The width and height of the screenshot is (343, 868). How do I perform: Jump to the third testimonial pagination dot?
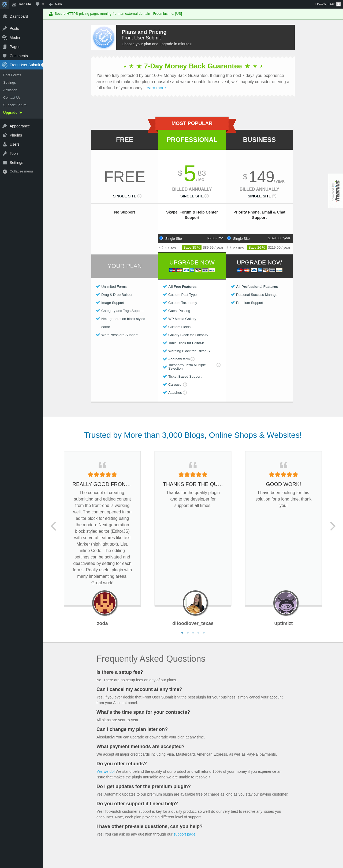pos(193,632)
